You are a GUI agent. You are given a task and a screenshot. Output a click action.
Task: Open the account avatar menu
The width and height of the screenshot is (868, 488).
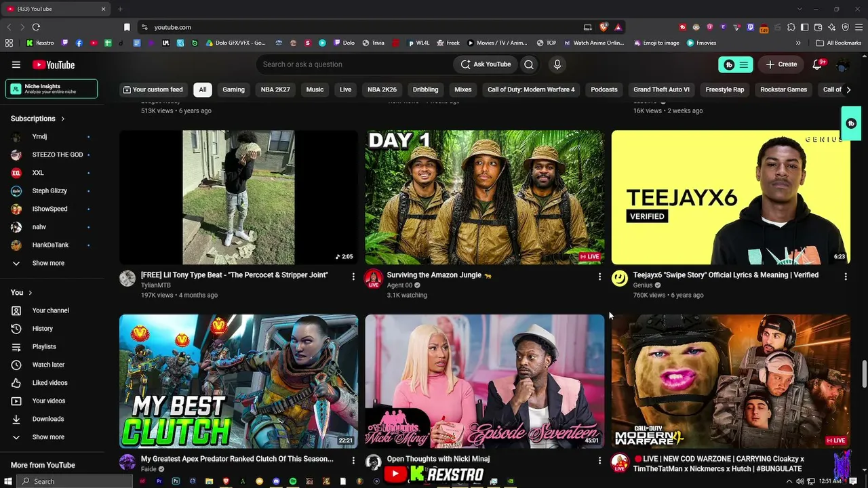pos(843,64)
